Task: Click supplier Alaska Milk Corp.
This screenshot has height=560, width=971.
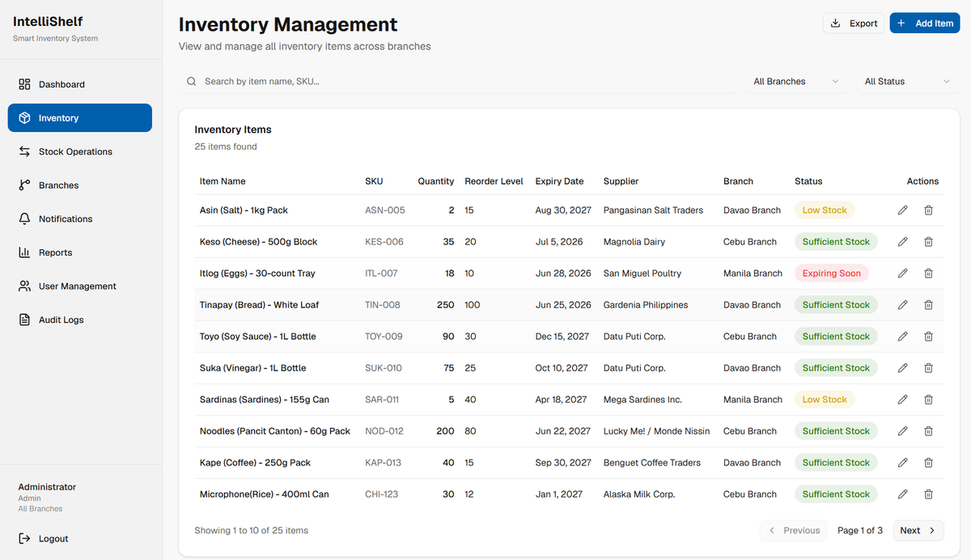Action: tap(639, 494)
